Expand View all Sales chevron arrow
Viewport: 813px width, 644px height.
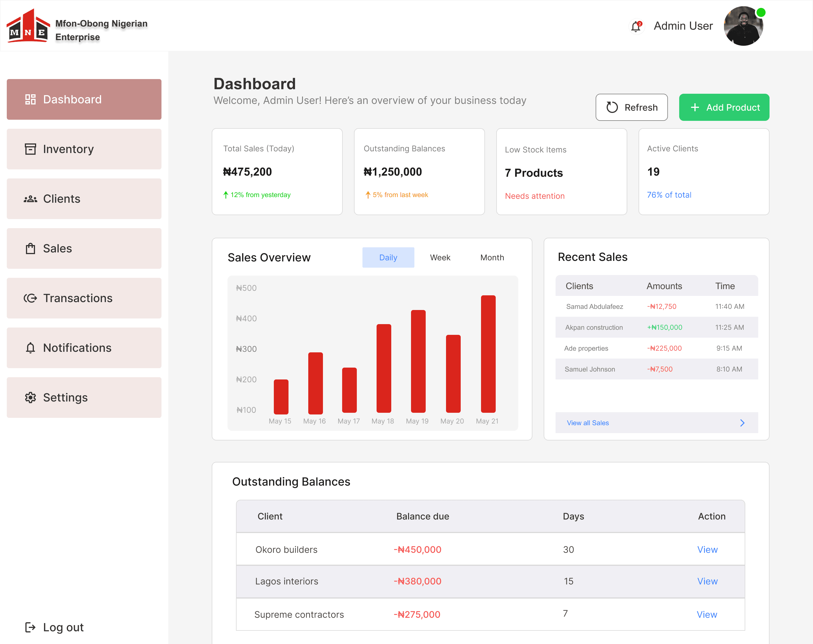click(742, 423)
